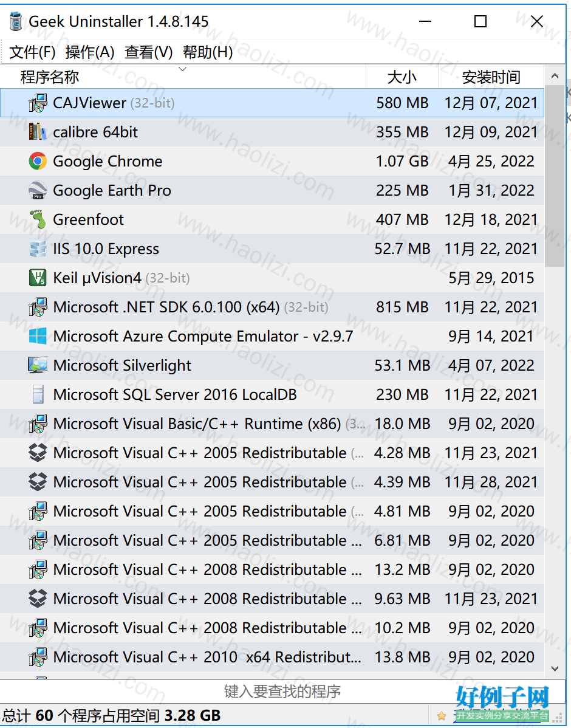Select the Microsoft Silverlight entry
The height and width of the screenshot is (728, 571).
click(x=122, y=366)
